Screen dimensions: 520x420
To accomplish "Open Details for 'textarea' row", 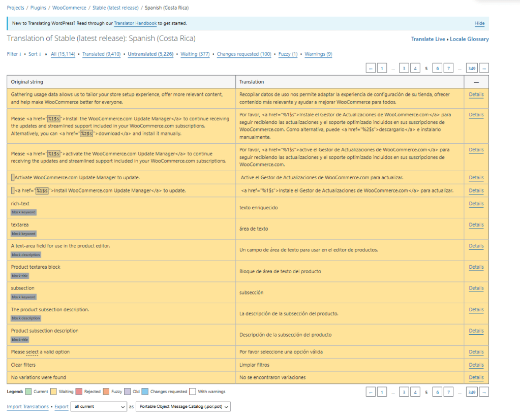I will click(x=476, y=224).
